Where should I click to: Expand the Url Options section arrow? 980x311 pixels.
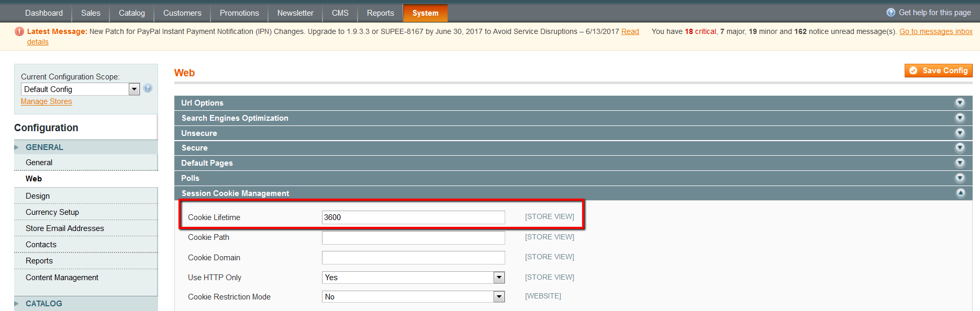click(x=960, y=102)
